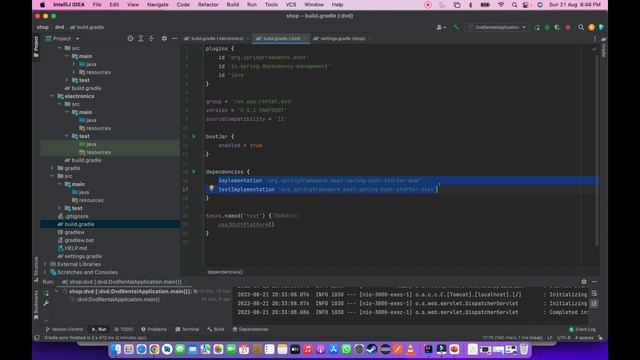
Task: Click Structure tool window stripe button
Action: point(36,269)
